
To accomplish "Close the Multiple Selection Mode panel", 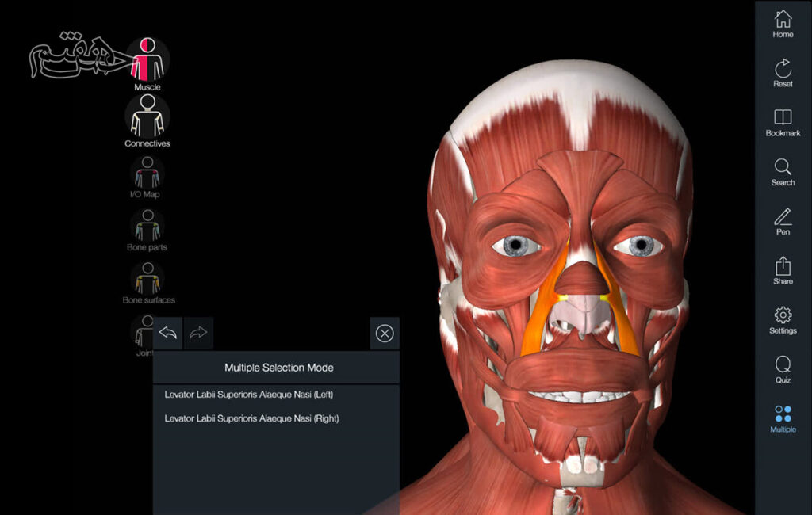I will 385,334.
